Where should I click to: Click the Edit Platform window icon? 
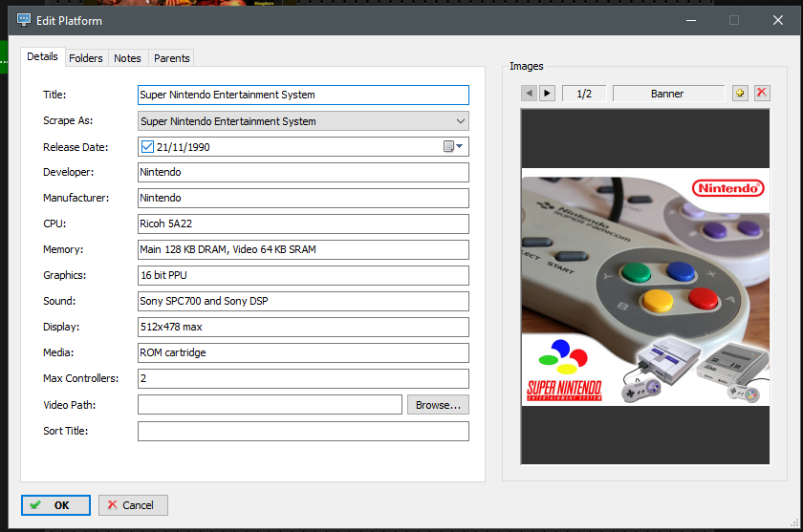coord(24,20)
